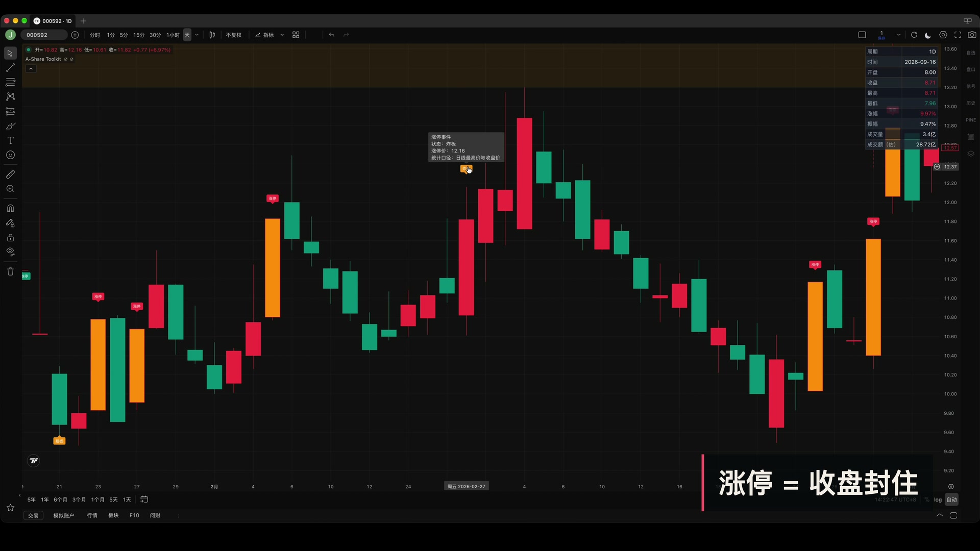Set the range to 1个月
The height and width of the screenshot is (551, 980).
(97, 499)
